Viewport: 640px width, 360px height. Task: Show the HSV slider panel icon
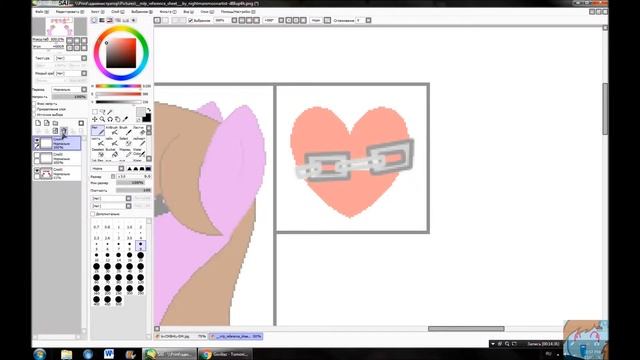[110, 20]
